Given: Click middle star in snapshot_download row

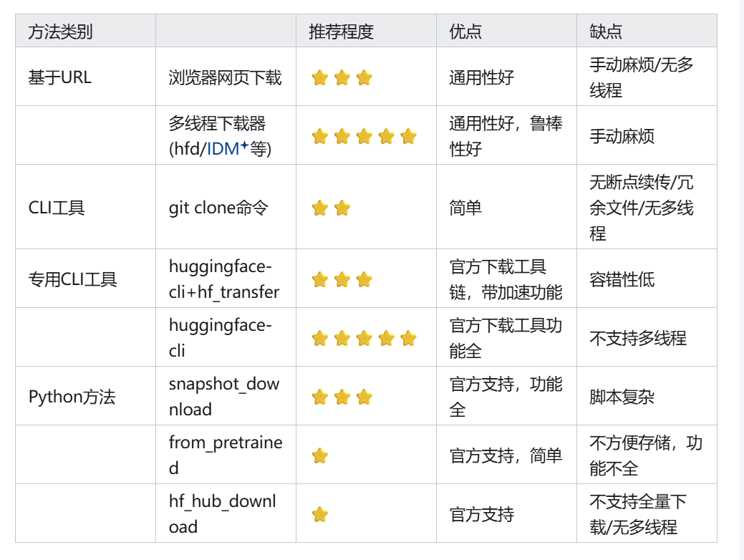Looking at the screenshot, I should [342, 397].
